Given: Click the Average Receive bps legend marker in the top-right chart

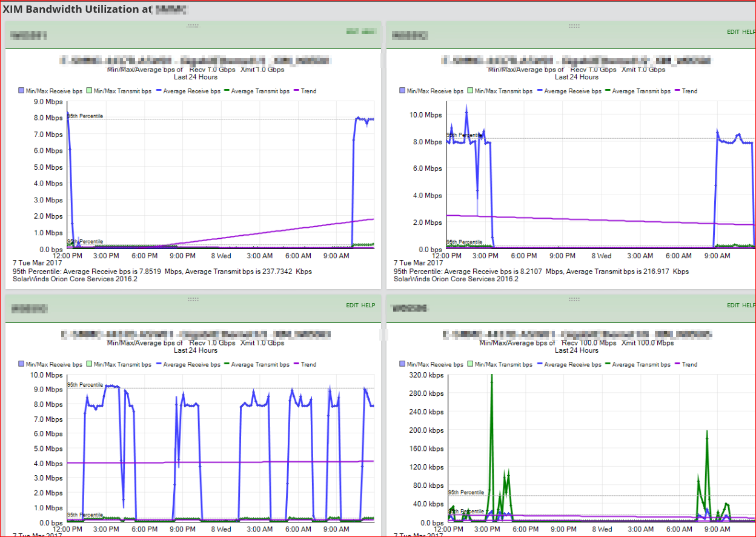Looking at the screenshot, I should point(540,91).
